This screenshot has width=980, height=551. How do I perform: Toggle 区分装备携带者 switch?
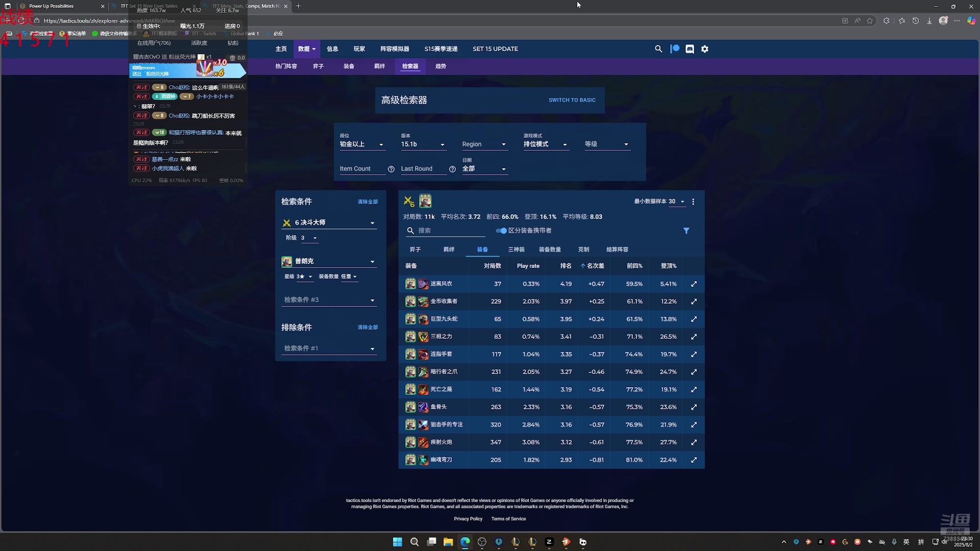tap(501, 231)
